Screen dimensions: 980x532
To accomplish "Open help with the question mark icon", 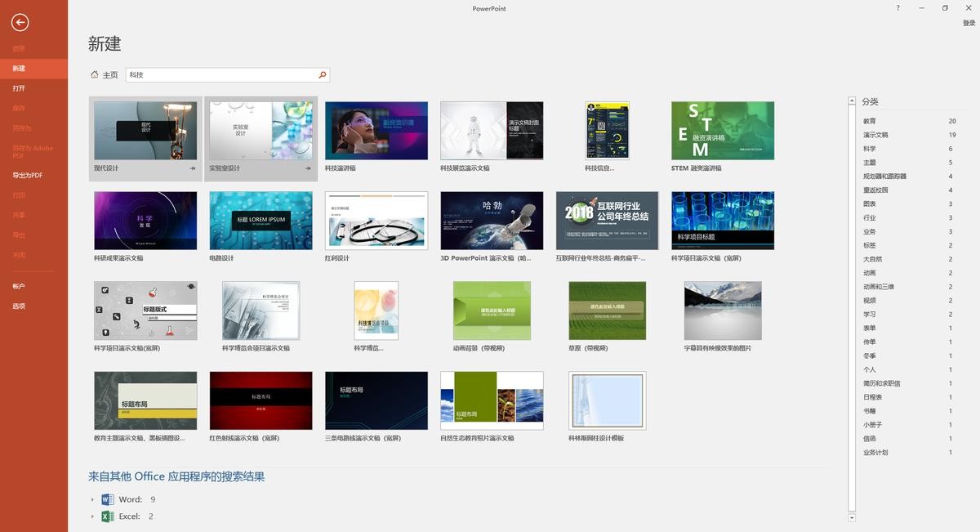I will [x=898, y=8].
